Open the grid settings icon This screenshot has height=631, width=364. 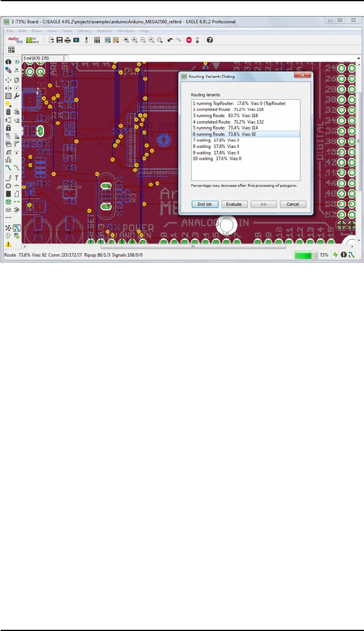pos(11,49)
